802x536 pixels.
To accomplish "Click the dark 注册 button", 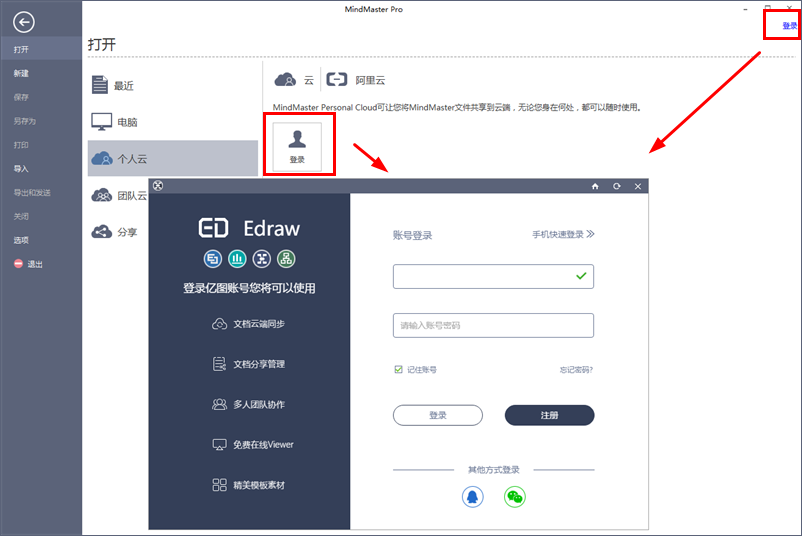I will pos(549,415).
